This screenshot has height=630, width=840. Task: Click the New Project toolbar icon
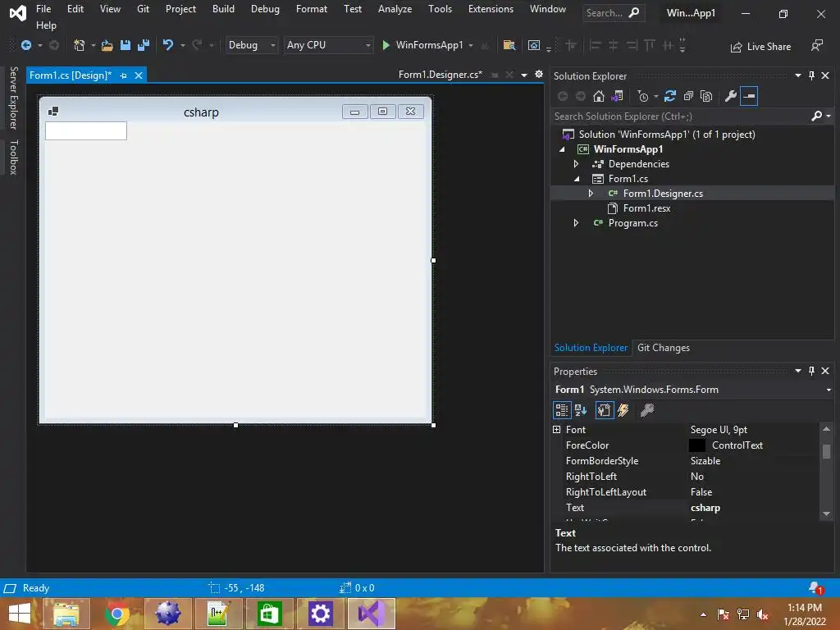tap(80, 46)
